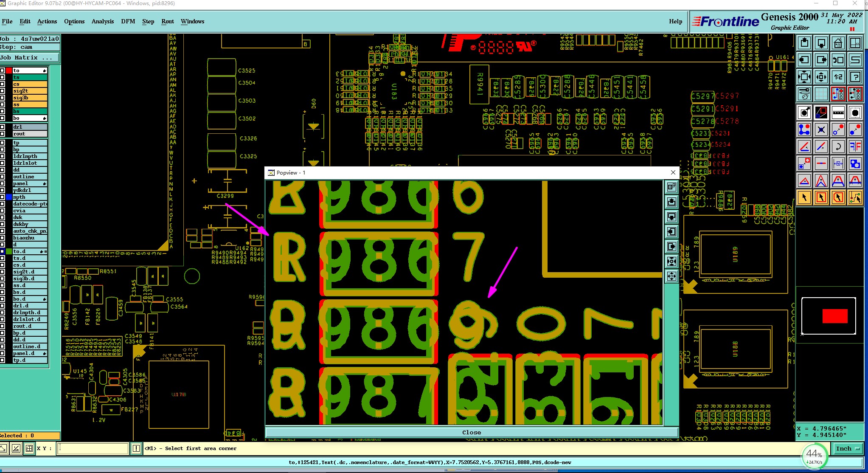Select the ruler measurement tool
This screenshot has height=473, width=868.
click(x=838, y=113)
